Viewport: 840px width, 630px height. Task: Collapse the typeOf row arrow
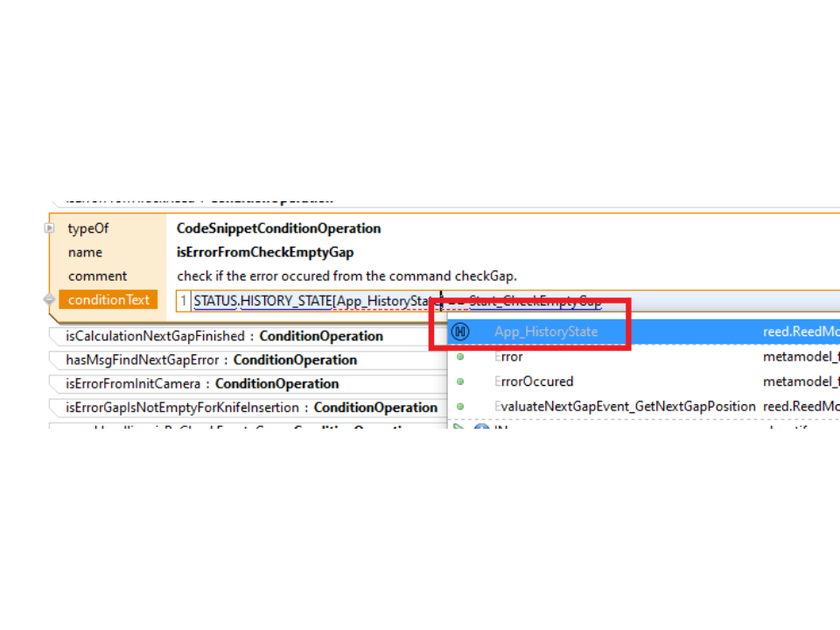[50, 228]
